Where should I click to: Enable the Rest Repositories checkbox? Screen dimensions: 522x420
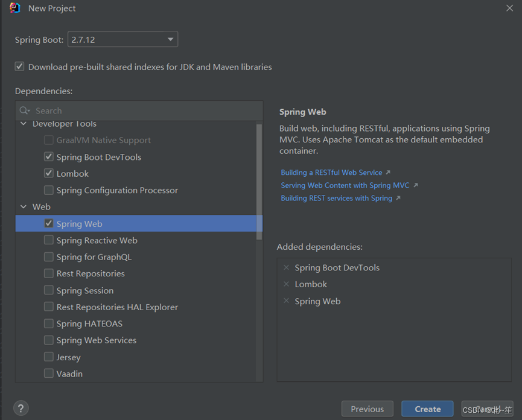click(49, 273)
